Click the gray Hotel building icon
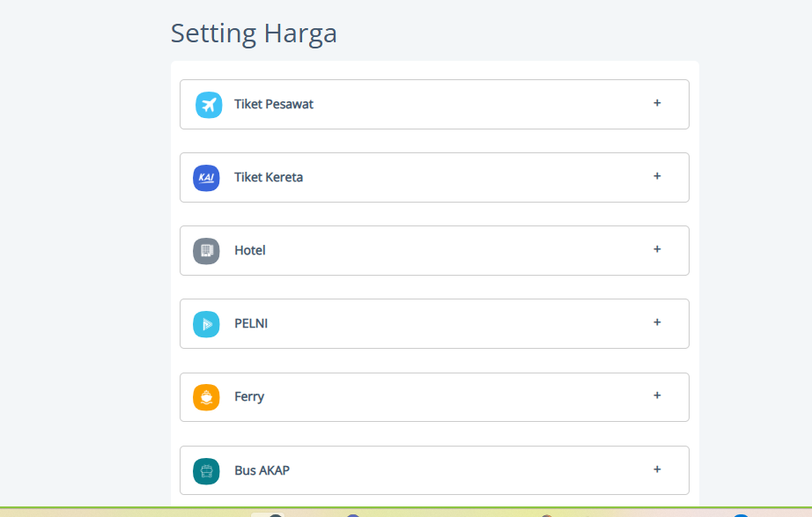Screen dimensions: 812x517 click(206, 251)
